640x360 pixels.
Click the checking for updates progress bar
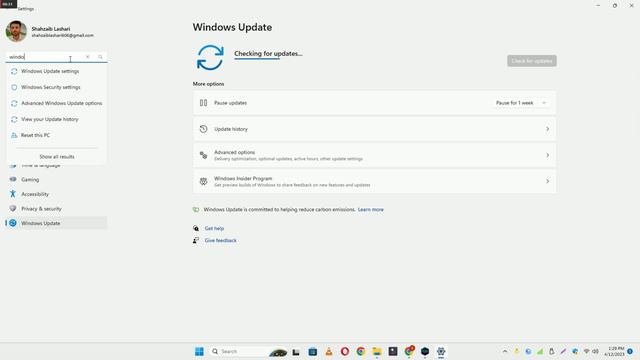(257, 59)
